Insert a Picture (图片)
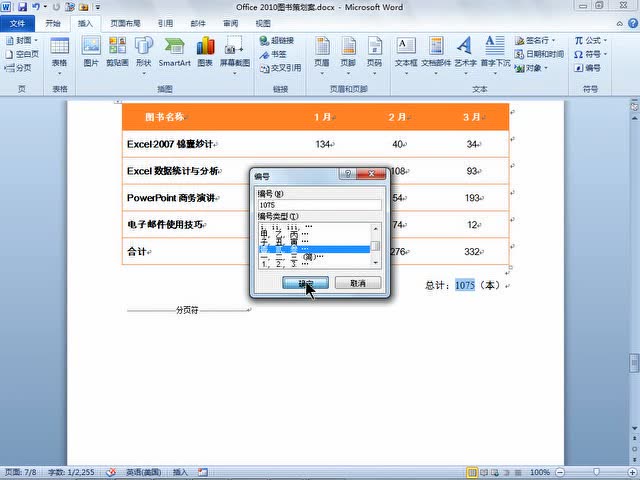The height and width of the screenshot is (480, 640). point(91,53)
